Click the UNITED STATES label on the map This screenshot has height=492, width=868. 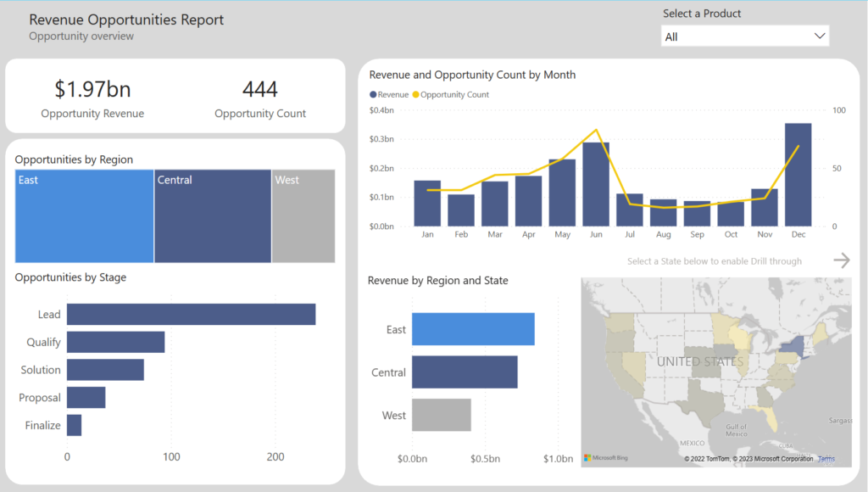[x=699, y=361]
